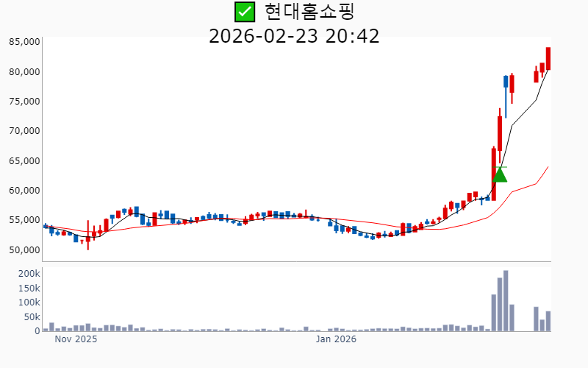Click the 2026-02-23 20:42 timestamp
The height and width of the screenshot is (368, 588).
(294, 35)
